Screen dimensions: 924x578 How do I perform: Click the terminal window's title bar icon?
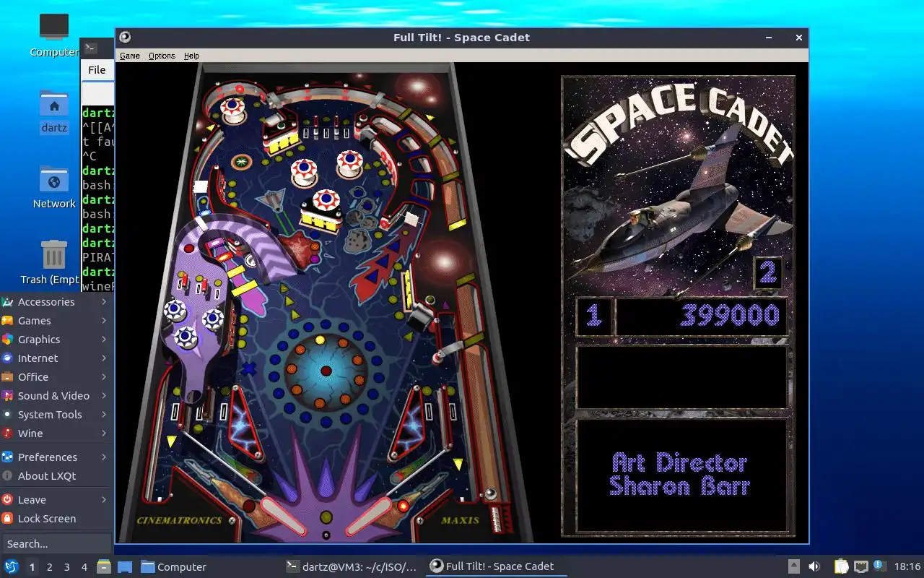click(90, 48)
